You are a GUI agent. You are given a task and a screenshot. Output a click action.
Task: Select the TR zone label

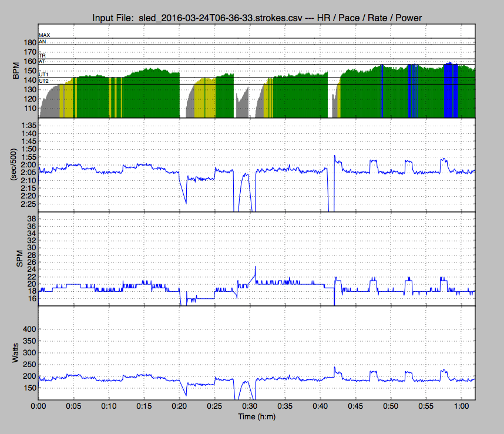pos(42,56)
